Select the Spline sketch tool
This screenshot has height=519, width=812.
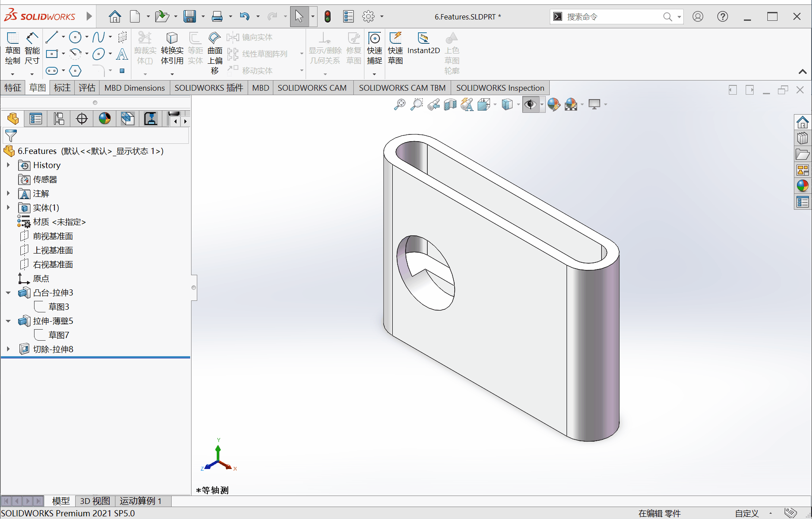point(99,37)
